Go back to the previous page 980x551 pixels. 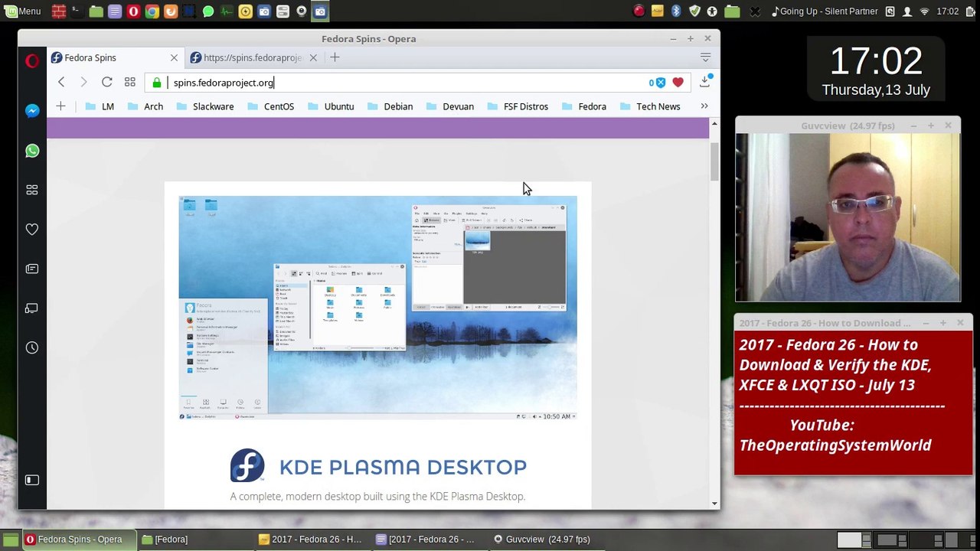61,83
